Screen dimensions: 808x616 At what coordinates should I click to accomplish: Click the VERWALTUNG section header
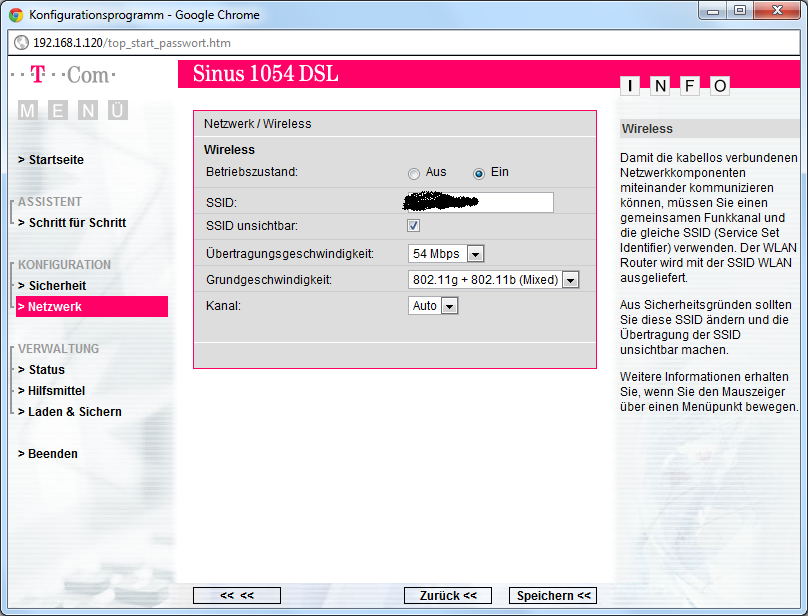58,348
